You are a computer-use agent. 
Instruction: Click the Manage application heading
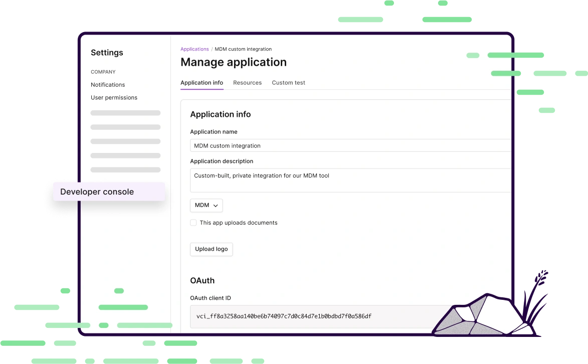pos(233,62)
